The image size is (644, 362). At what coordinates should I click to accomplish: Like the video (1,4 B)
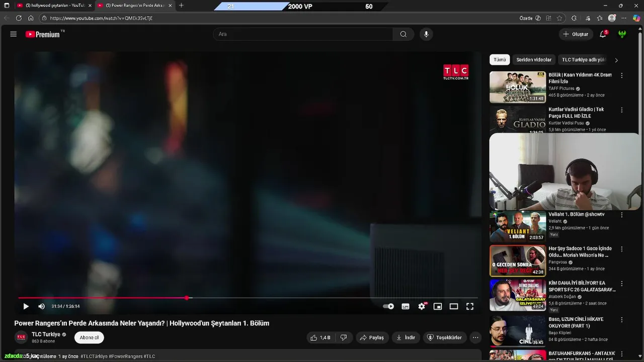tap(320, 338)
